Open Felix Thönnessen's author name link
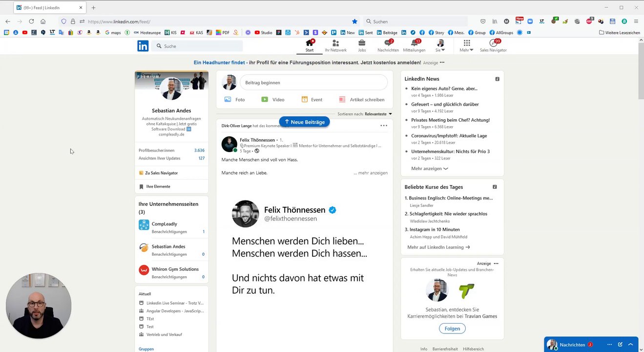This screenshot has width=644, height=352. point(257,140)
